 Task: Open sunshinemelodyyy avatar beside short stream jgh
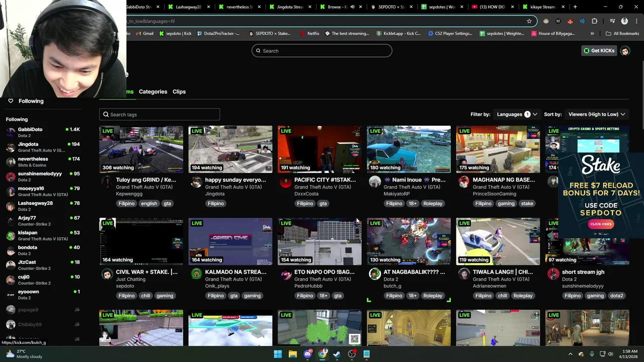click(x=553, y=274)
